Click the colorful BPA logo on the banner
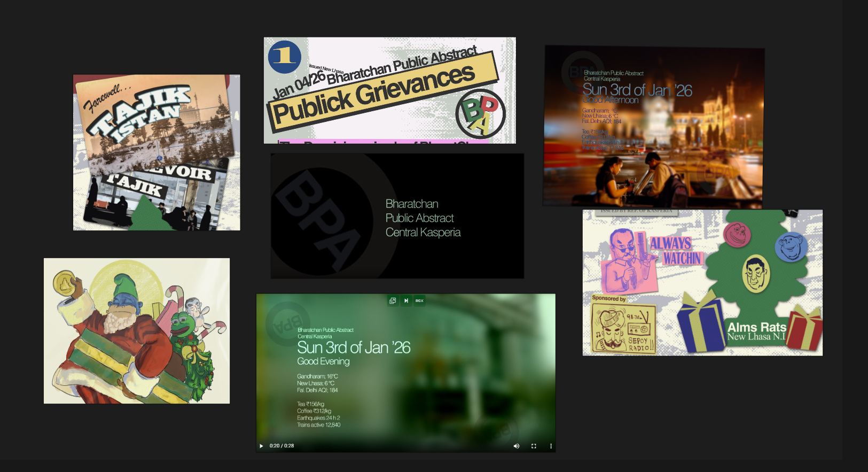868x472 pixels. (x=480, y=114)
